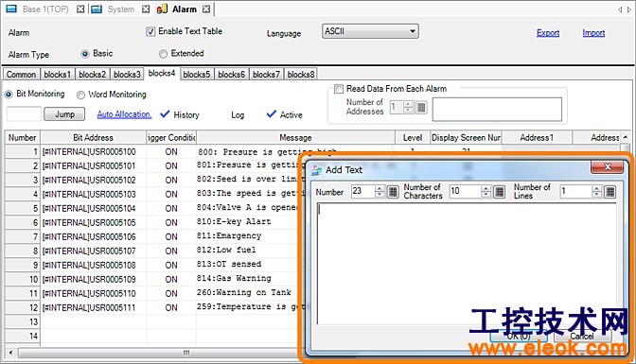Select Extended alarm type

pos(163,54)
